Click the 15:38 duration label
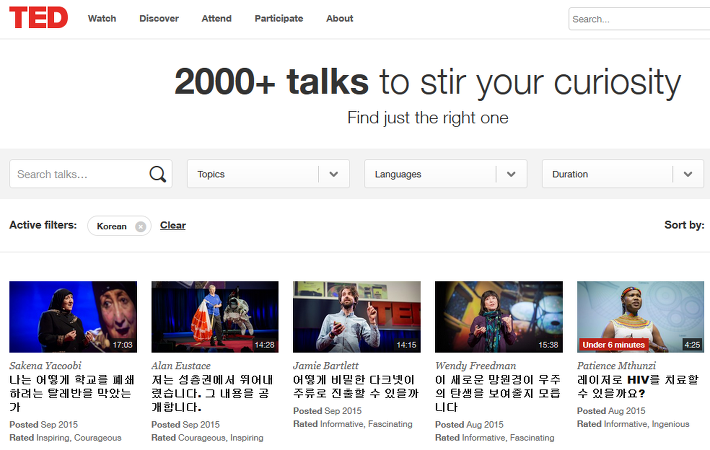Viewport: 710px width, 450px height. (x=548, y=345)
